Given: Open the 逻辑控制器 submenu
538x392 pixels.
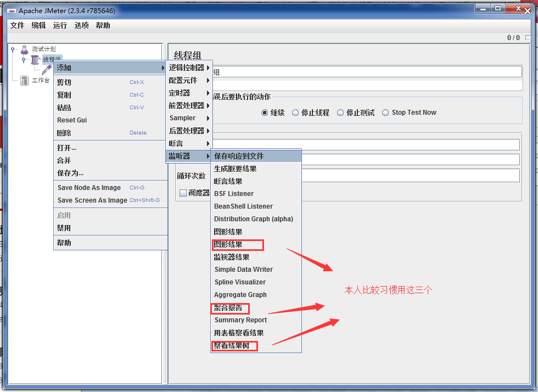Looking at the screenshot, I should 189,68.
